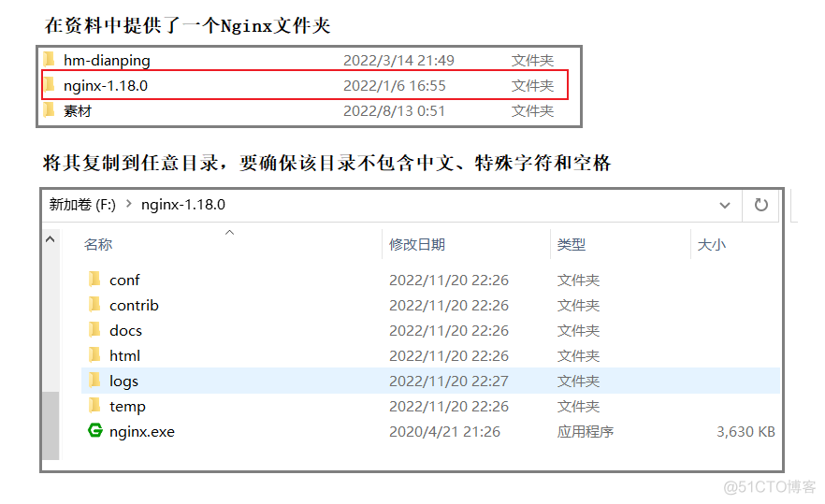Screen dimensions: 825x504
Task: Click the 文件夹 type in temp row
Action: coord(578,406)
